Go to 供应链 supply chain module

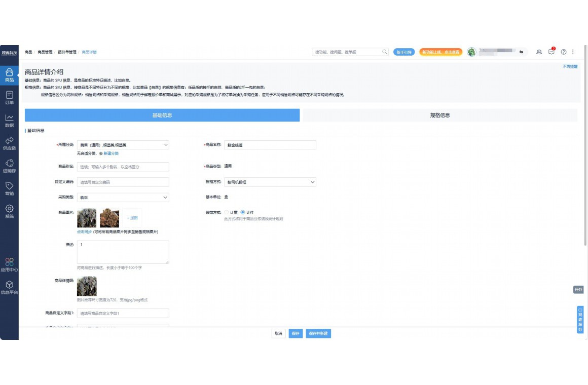click(x=9, y=143)
